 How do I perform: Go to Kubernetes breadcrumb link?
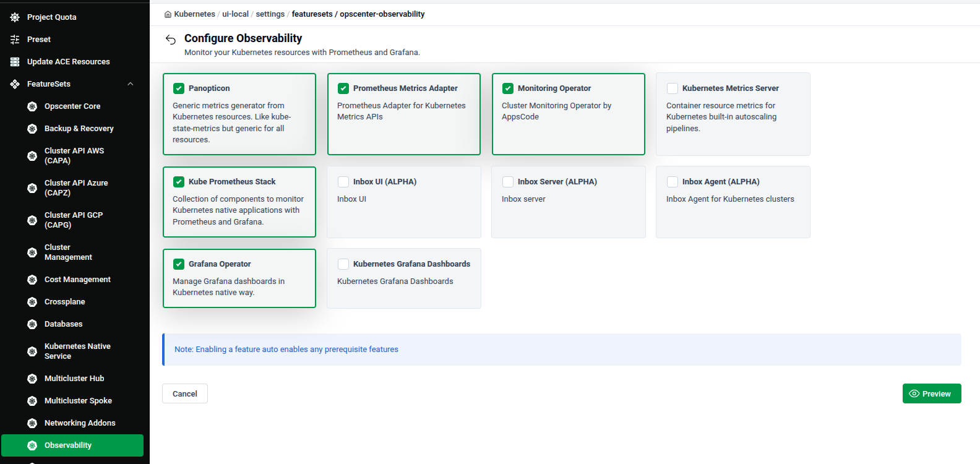pos(194,14)
